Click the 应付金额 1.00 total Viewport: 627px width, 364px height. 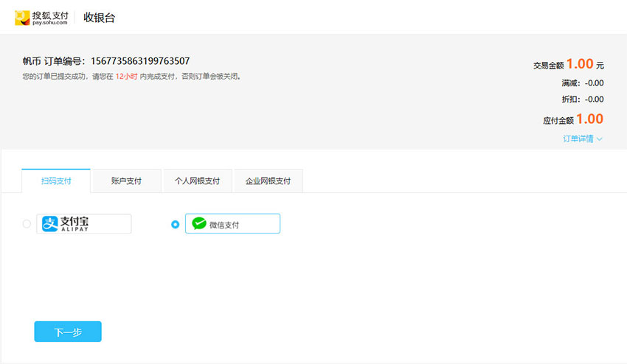coord(573,119)
